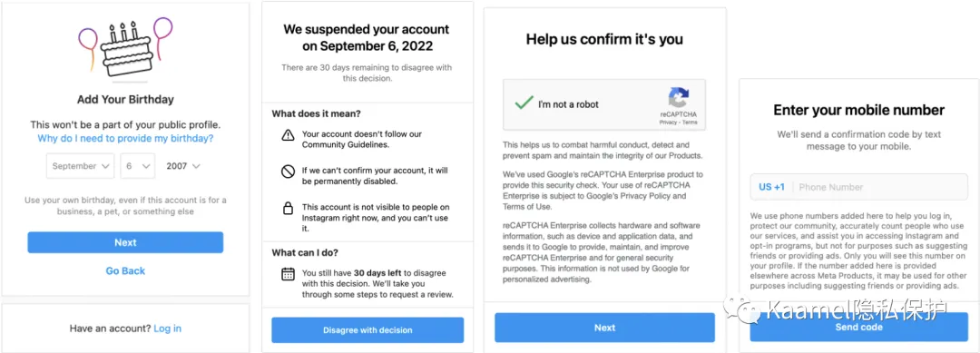Open the US +1 country code selector
Screen dimensions: 980x353
(x=771, y=187)
